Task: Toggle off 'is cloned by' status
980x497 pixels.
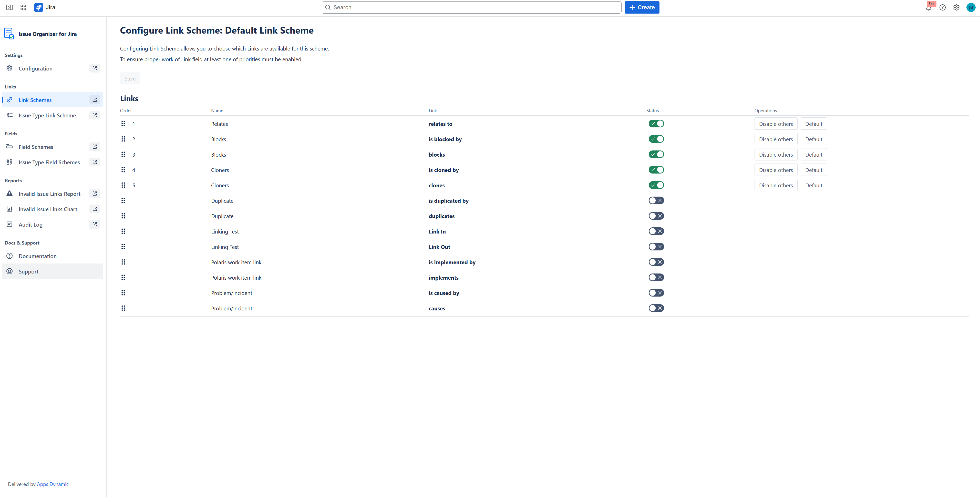Action: (656, 170)
